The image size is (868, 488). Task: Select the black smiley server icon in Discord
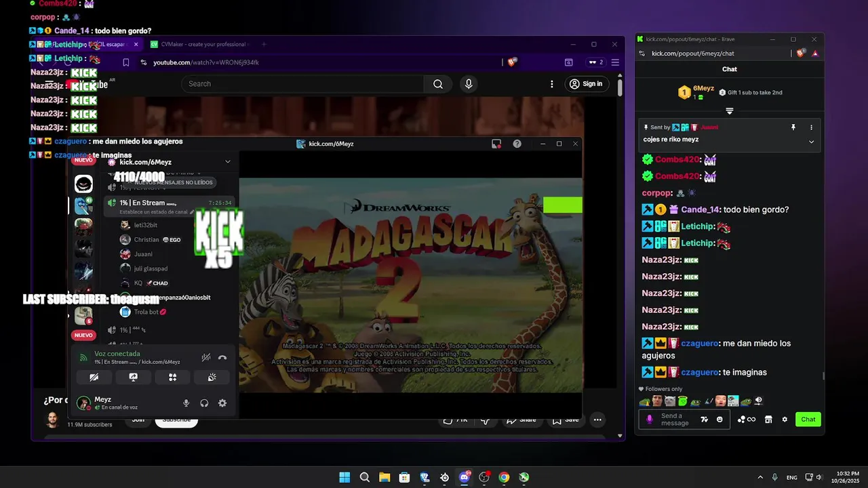pyautogui.click(x=83, y=184)
